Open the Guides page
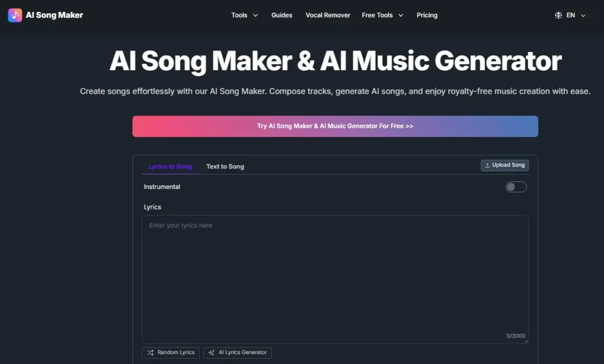Screen dimensions: 604x364 [x=281, y=15]
